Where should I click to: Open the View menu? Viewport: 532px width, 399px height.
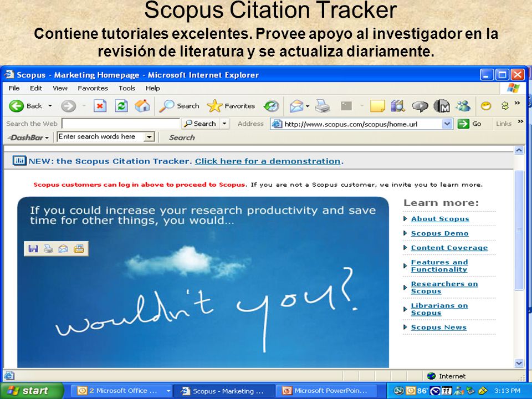point(60,88)
